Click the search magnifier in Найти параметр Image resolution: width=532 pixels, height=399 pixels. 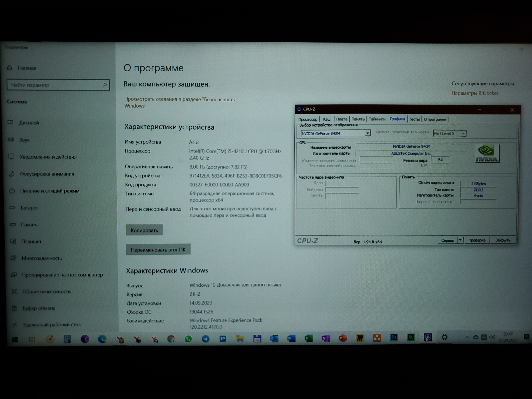pos(104,85)
